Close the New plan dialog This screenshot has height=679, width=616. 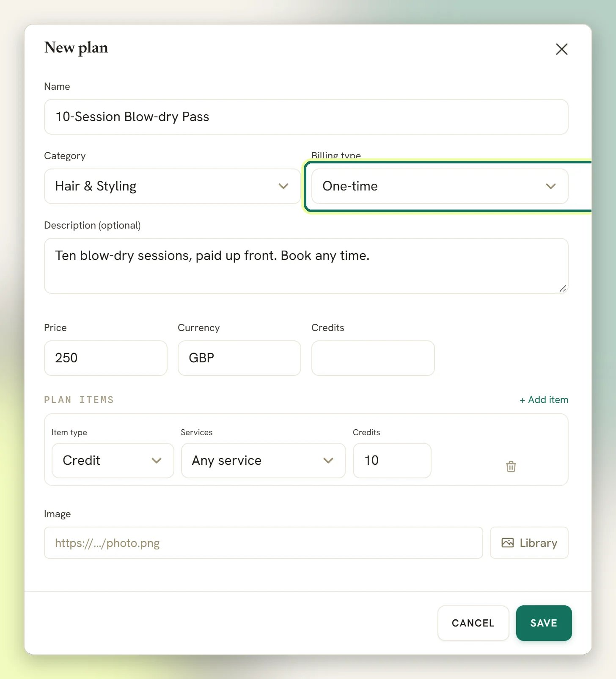coord(561,49)
